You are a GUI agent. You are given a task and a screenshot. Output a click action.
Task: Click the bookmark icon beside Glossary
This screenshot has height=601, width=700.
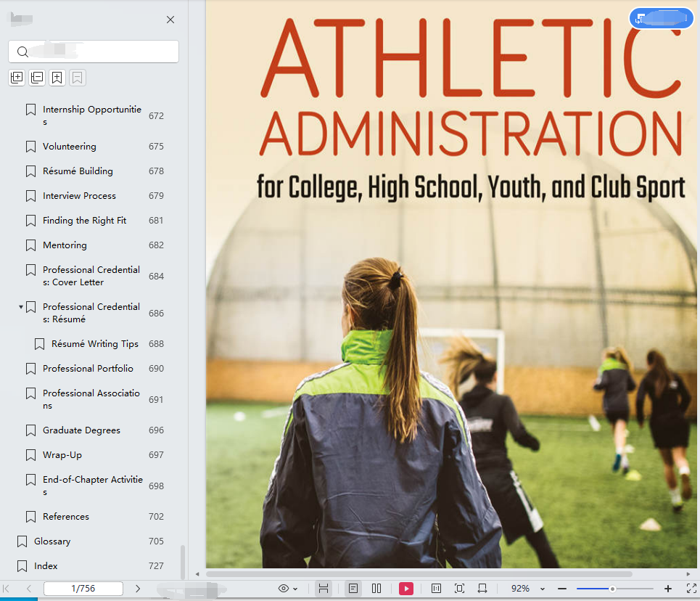point(22,541)
